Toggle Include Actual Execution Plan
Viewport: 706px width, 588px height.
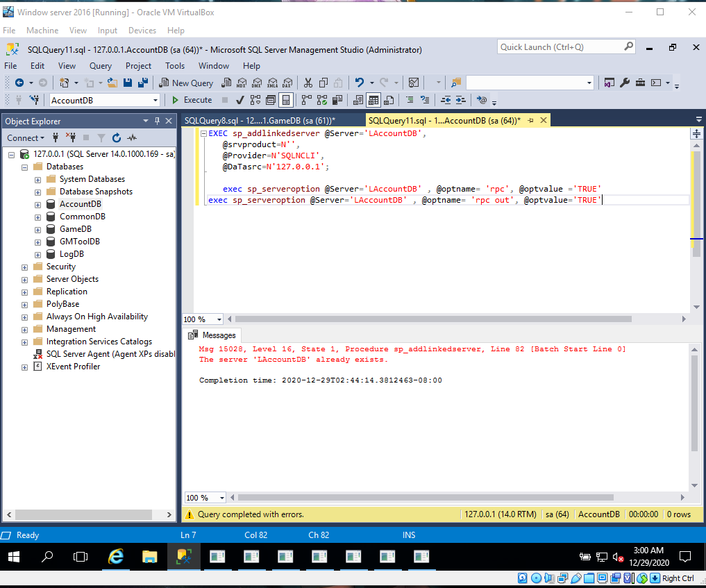307,100
